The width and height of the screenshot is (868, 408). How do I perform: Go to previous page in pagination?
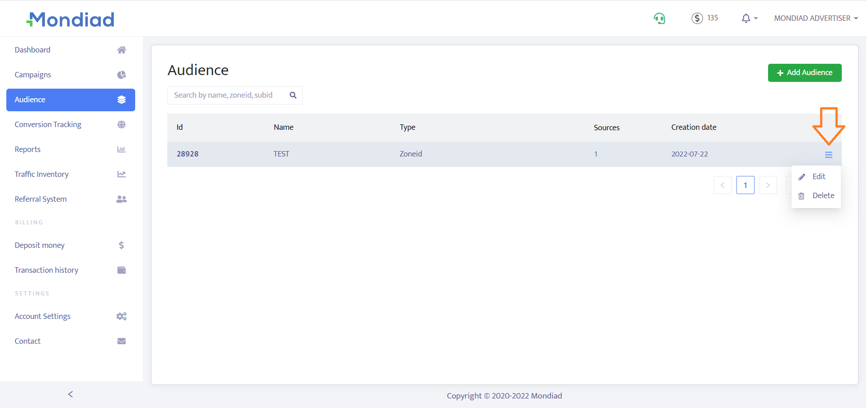coord(722,185)
